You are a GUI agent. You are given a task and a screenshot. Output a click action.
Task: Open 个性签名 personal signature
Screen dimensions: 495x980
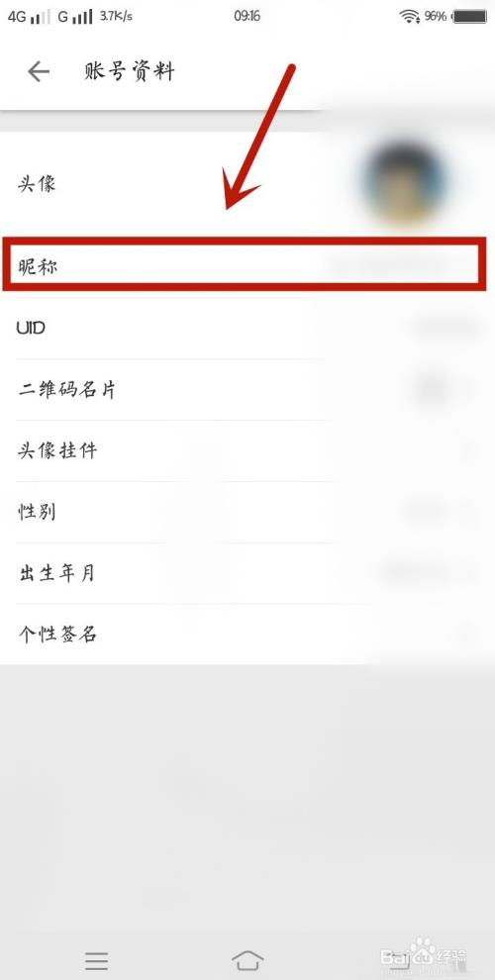pos(247,635)
